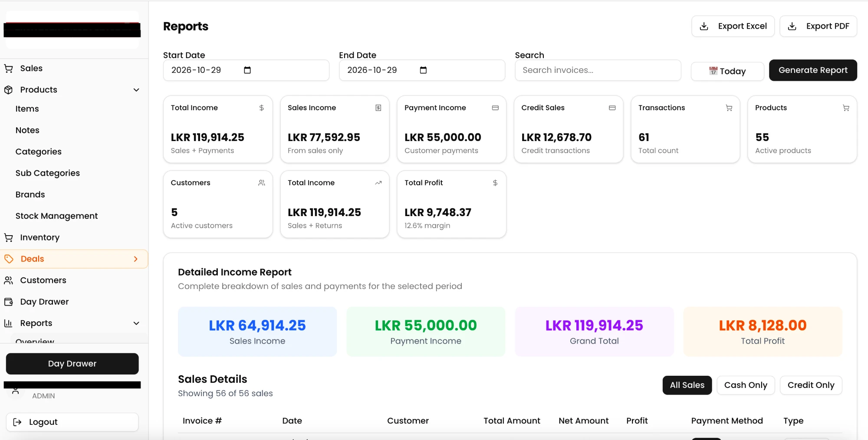Open the Start Date calendar picker icon

coord(247,70)
